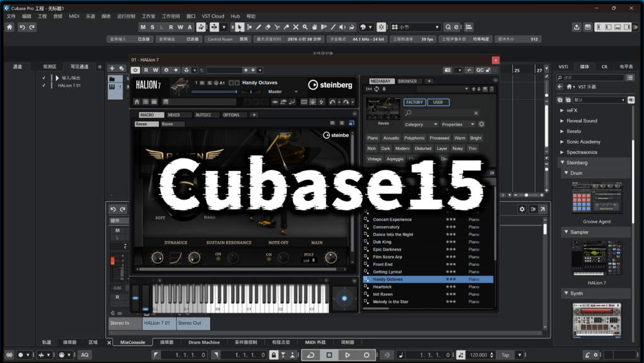Click the Groove Agent thumbnail

(x=597, y=198)
